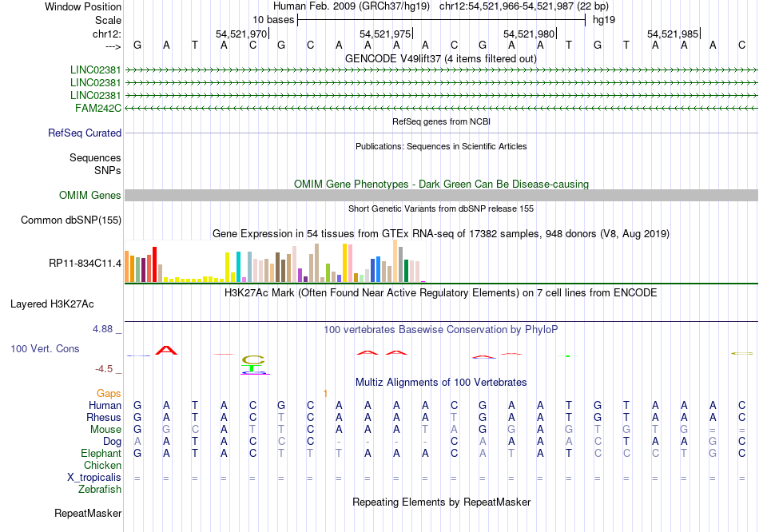Select the Rhesus alignment row label
Image resolution: width=759 pixels, height=532 pixels.
click(x=104, y=417)
